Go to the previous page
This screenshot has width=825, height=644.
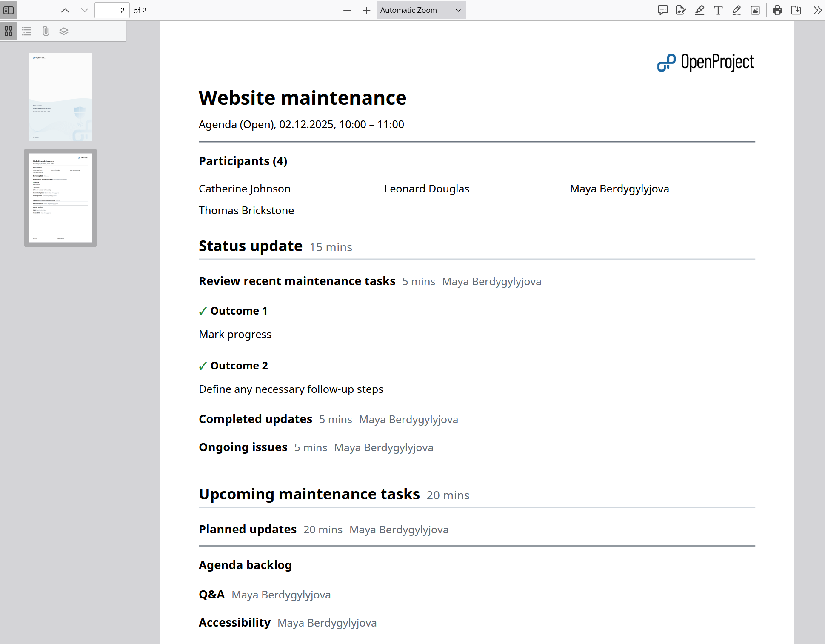pyautogui.click(x=65, y=10)
